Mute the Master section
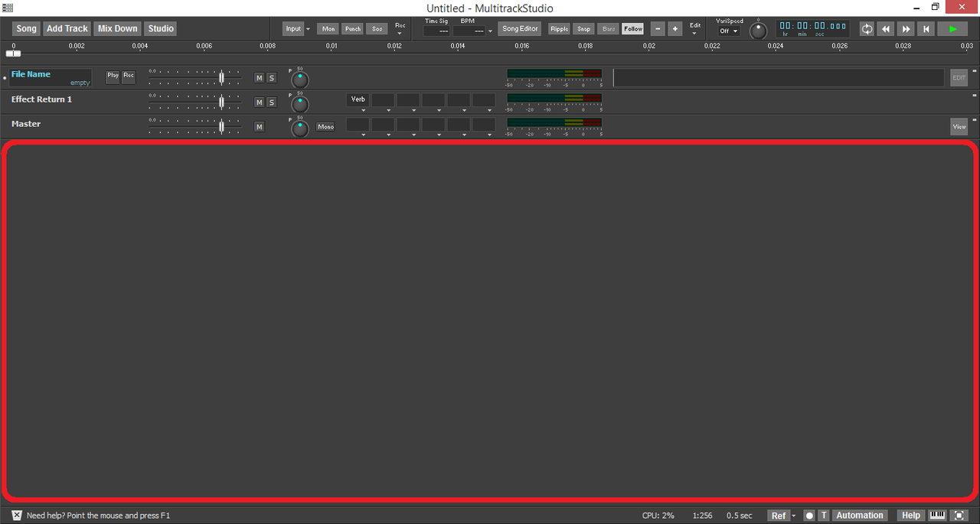The height and width of the screenshot is (524, 980). tap(259, 127)
